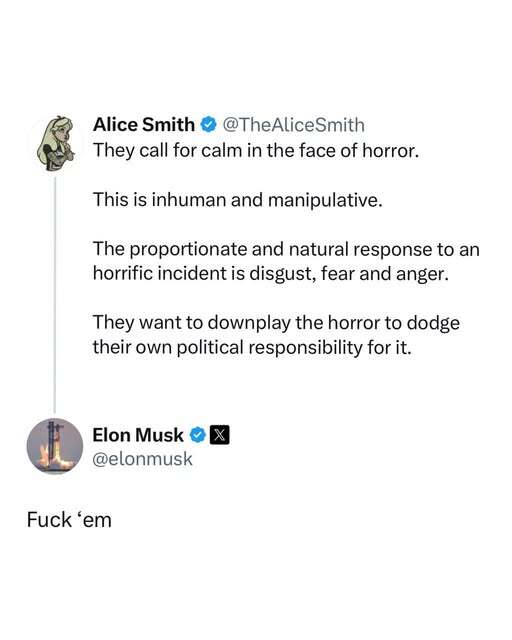Click the line 'their own political responsibility'

[252, 348]
